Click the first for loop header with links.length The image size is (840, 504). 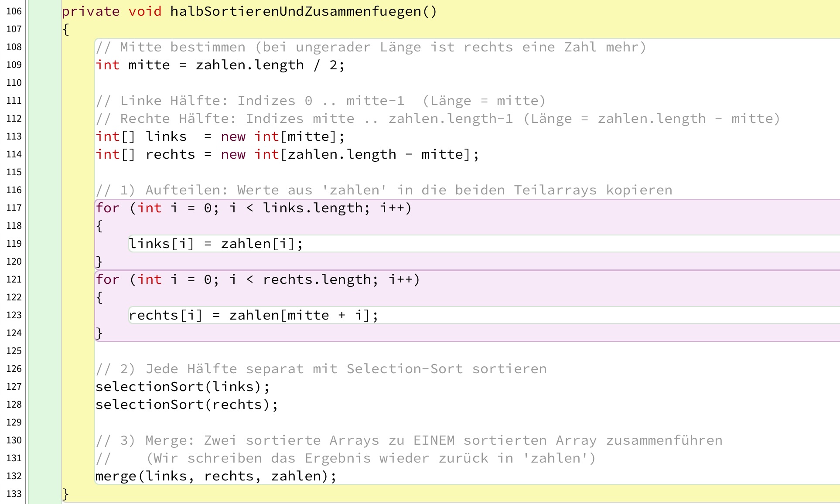click(253, 208)
